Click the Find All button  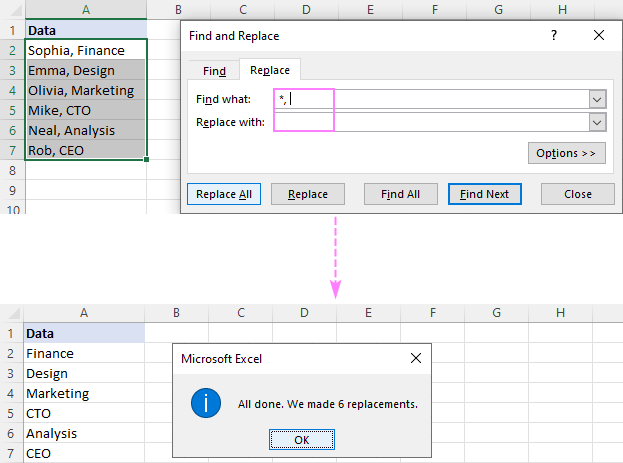400,194
